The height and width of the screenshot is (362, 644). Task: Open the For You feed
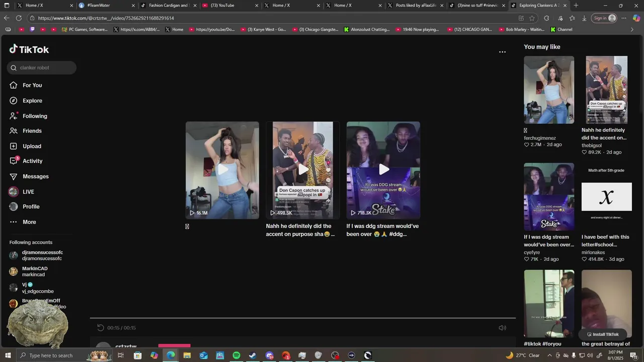point(26,85)
